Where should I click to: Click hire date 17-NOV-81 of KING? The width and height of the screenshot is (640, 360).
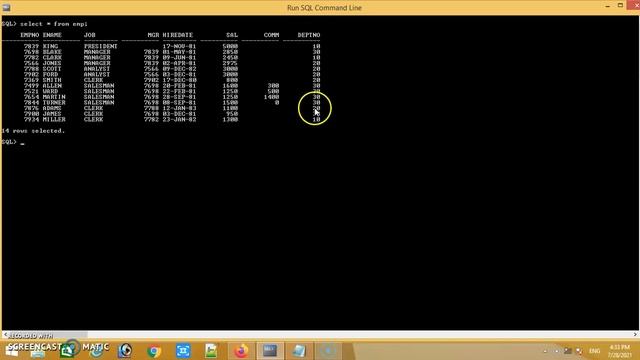179,47
